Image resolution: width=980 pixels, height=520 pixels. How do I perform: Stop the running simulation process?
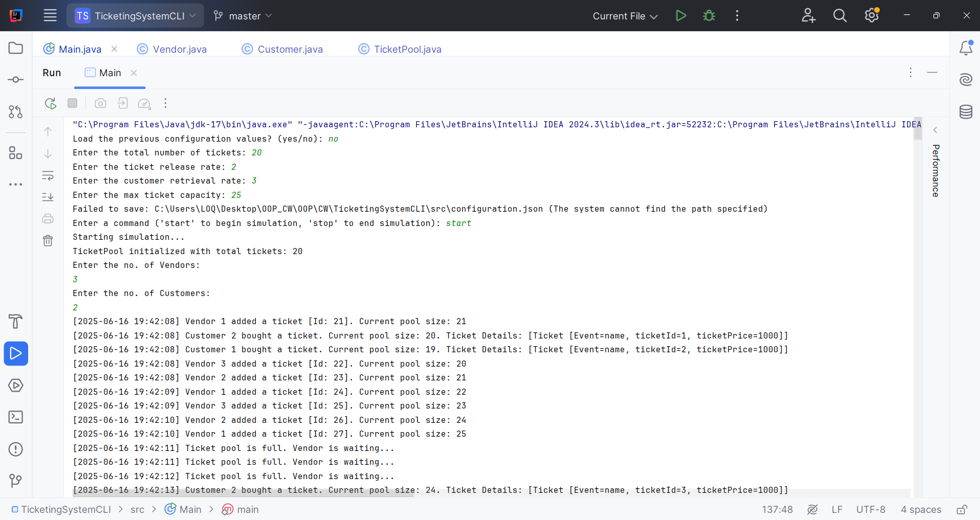(72, 103)
